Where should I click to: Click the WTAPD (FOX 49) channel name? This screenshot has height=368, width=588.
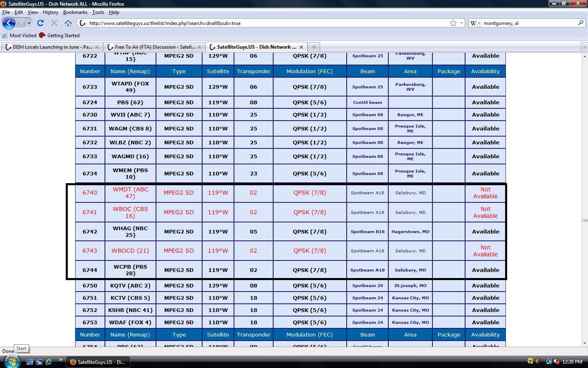click(x=130, y=87)
